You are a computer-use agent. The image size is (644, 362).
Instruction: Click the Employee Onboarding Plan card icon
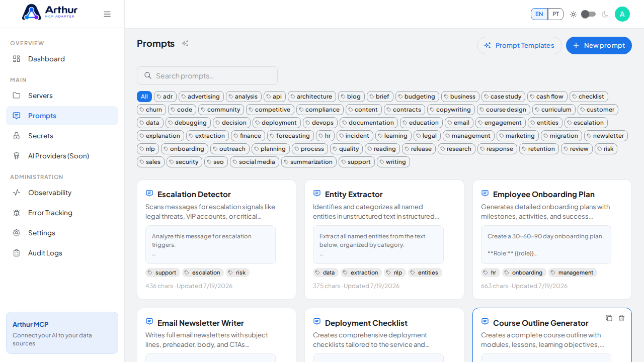point(485,194)
